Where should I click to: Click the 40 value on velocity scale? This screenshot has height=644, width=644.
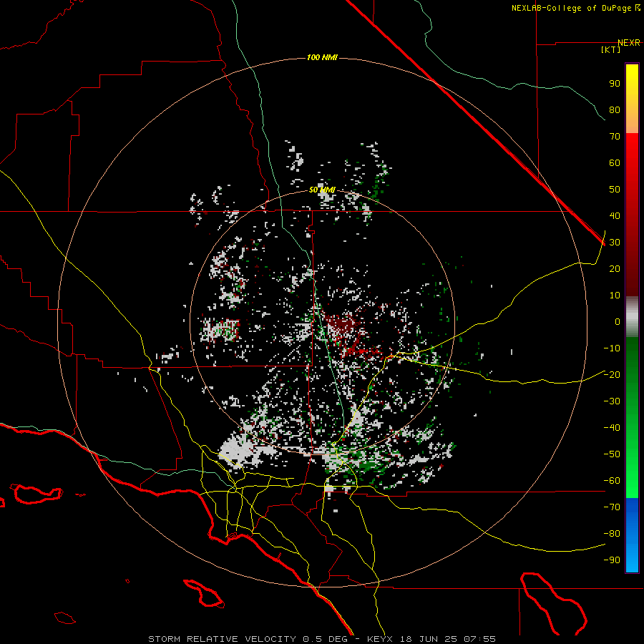pos(615,216)
